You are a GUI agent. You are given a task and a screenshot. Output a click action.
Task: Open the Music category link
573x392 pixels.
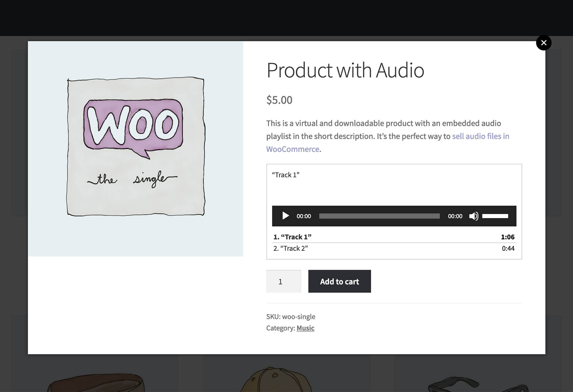305,328
